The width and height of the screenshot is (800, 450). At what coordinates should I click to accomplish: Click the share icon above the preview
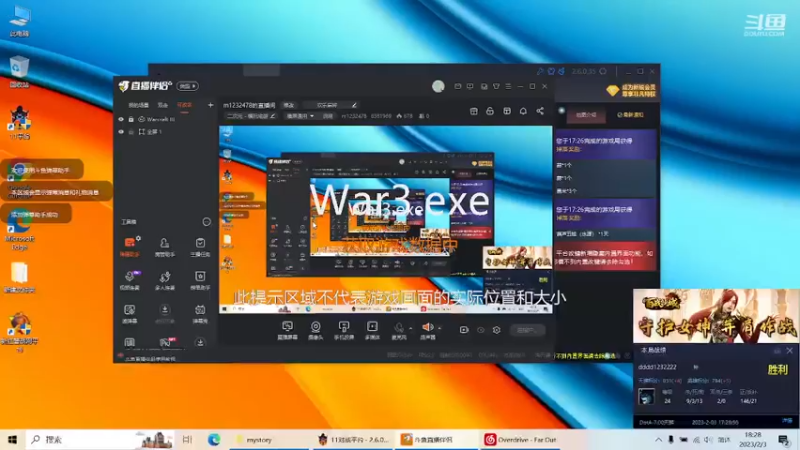(x=540, y=111)
